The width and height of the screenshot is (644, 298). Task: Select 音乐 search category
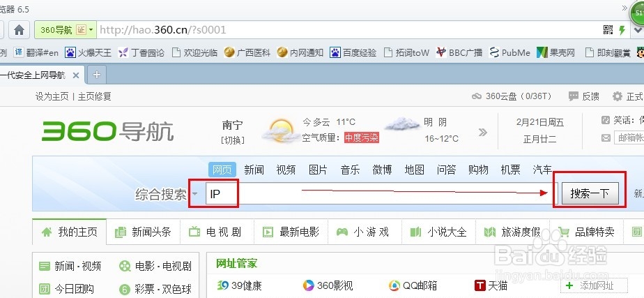[x=350, y=170]
